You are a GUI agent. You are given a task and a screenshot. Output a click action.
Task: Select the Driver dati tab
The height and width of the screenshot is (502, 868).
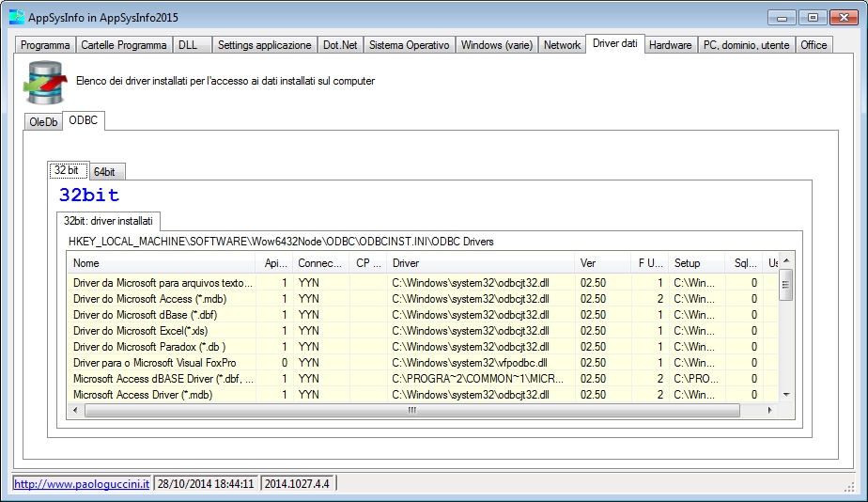(615, 43)
